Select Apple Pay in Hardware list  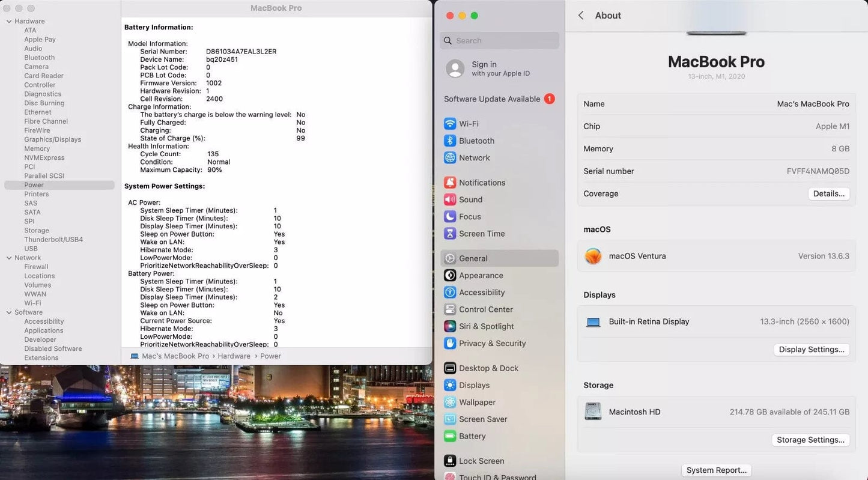point(40,40)
